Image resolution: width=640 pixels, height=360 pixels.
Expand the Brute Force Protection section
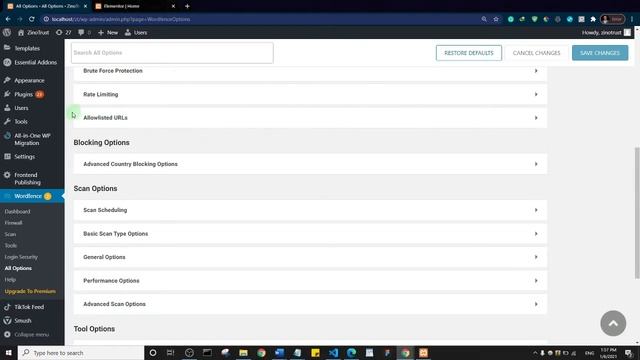[x=310, y=71]
